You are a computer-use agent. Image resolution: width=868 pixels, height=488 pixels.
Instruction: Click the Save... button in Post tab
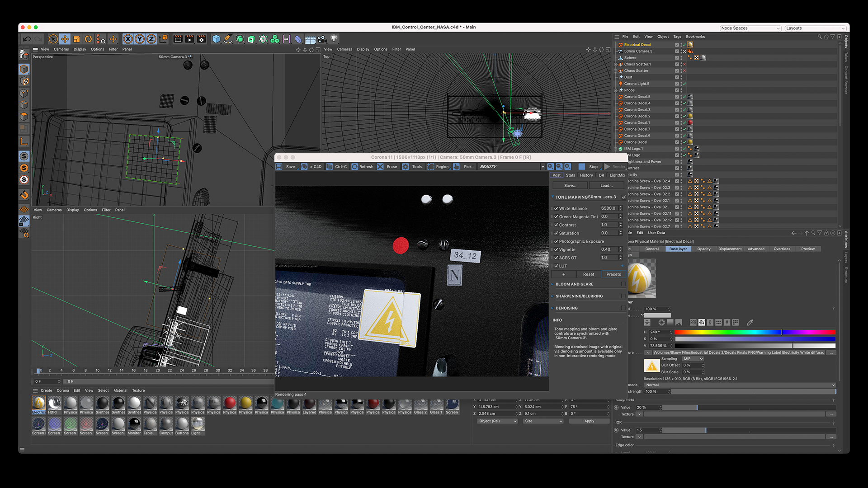[570, 186]
